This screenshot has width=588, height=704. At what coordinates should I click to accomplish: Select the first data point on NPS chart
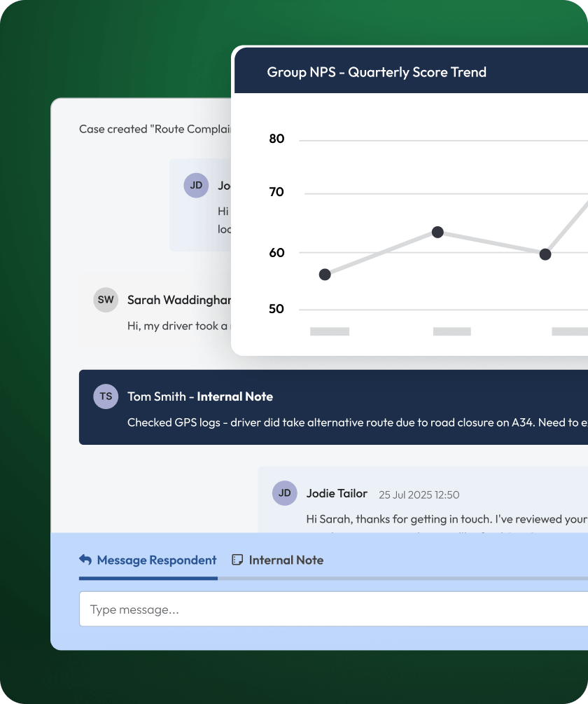click(x=325, y=275)
